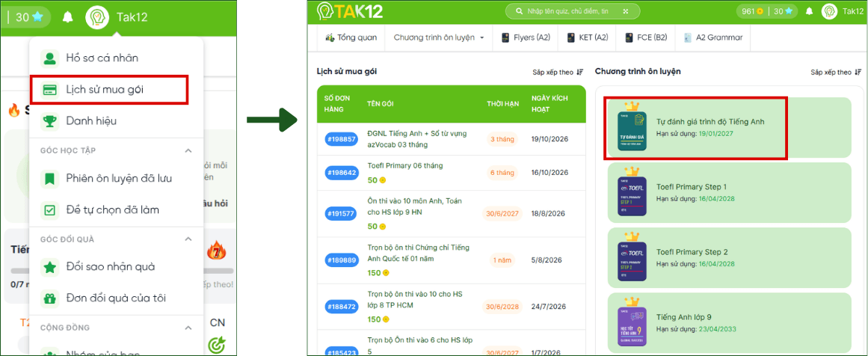Screen dimensions: 868x356
Task: Click the gift icon for Đơn đổi quà của tôi
Action: click(50, 298)
